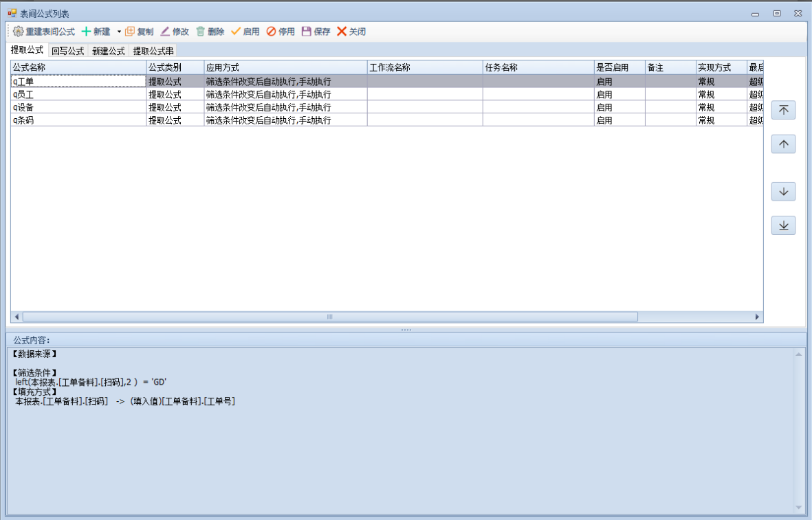Click the move up arrow button
812x520 pixels.
click(x=783, y=144)
